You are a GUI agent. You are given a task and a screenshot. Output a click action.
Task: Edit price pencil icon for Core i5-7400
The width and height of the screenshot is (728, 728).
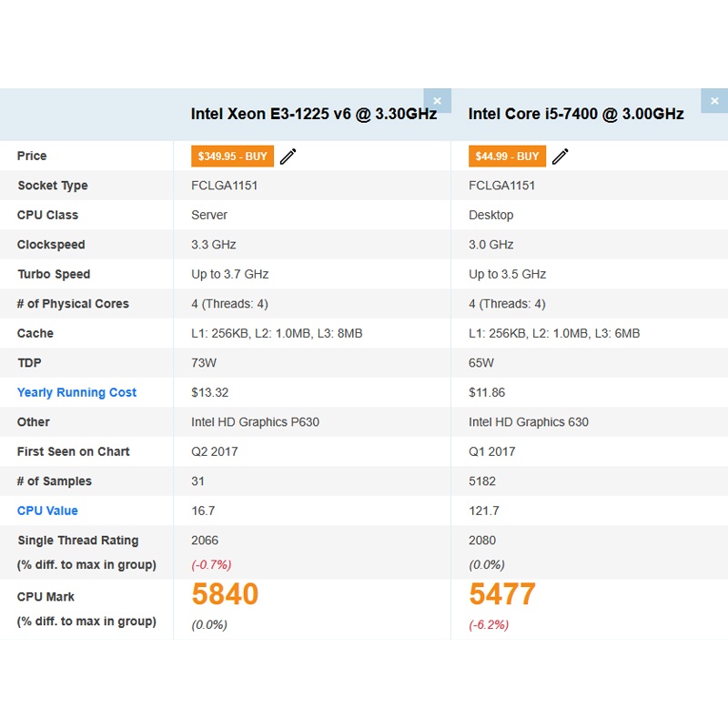click(561, 157)
